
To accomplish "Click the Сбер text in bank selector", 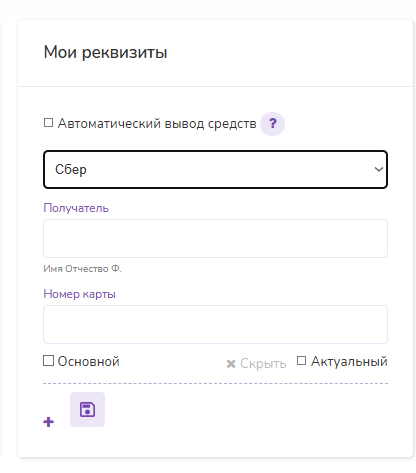I will (71, 170).
